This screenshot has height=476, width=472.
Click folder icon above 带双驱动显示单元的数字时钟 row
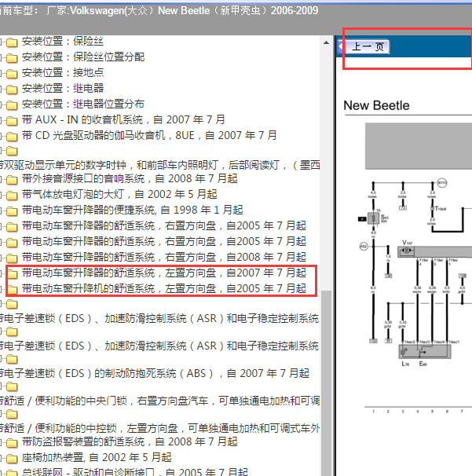pos(12,151)
